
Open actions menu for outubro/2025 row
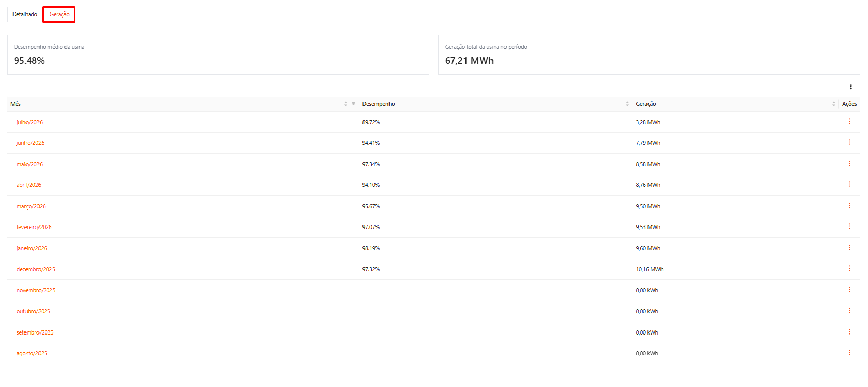click(849, 311)
